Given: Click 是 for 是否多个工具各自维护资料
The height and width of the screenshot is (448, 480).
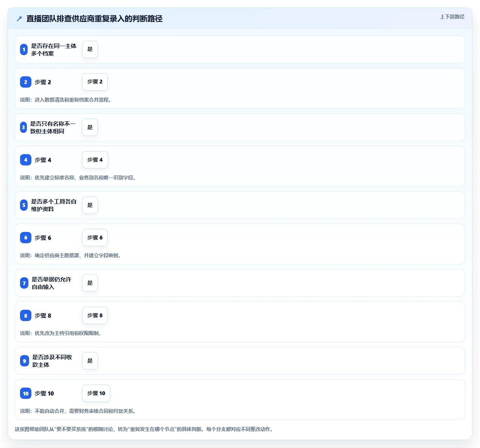Looking at the screenshot, I should pyautogui.click(x=90, y=205).
